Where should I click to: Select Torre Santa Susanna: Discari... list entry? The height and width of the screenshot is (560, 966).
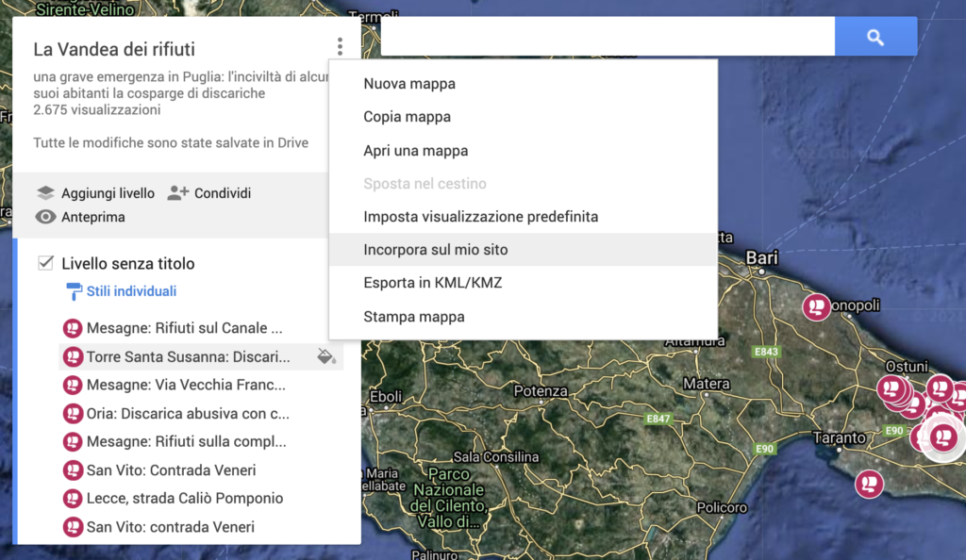(188, 357)
